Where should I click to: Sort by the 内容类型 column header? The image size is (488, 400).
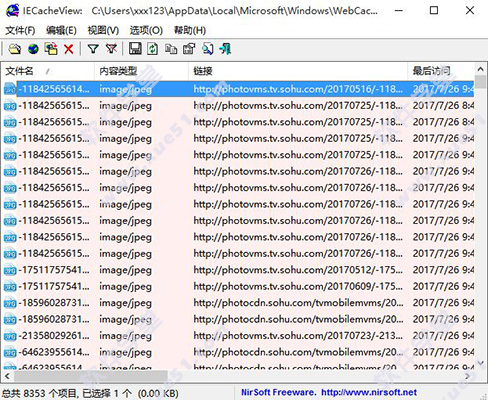142,71
